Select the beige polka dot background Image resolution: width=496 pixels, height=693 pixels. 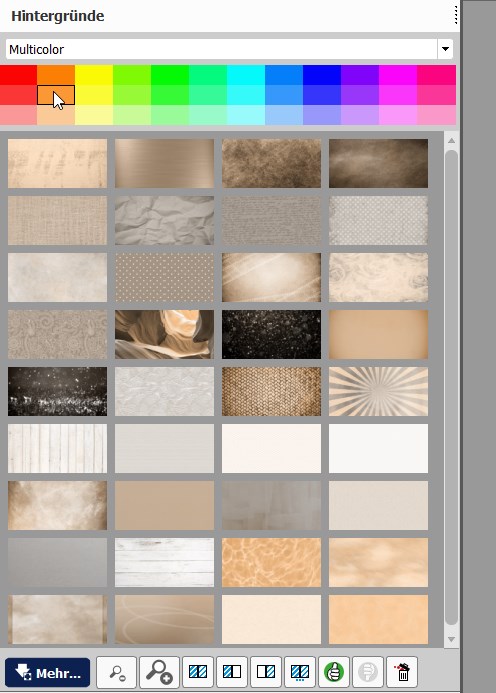164,278
